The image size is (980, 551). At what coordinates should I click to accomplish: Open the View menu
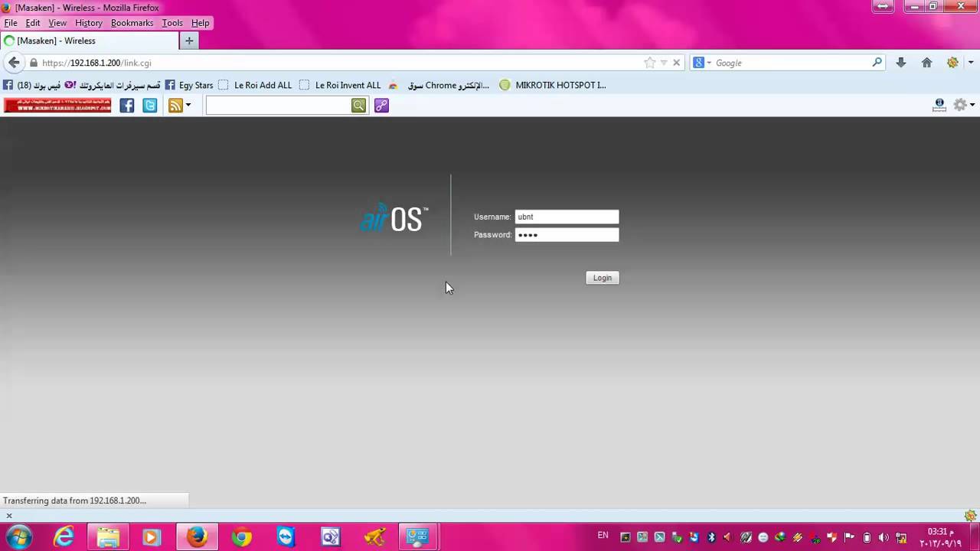pos(57,23)
